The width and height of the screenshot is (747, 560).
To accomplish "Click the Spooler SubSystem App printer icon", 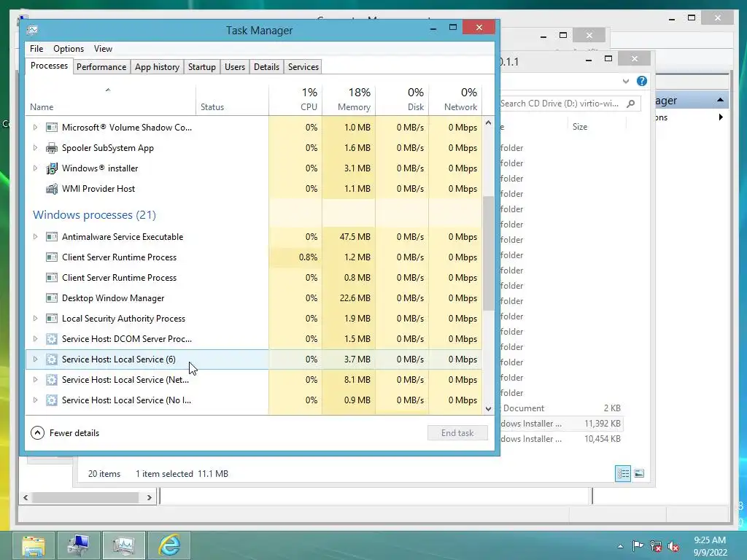I will coord(52,148).
